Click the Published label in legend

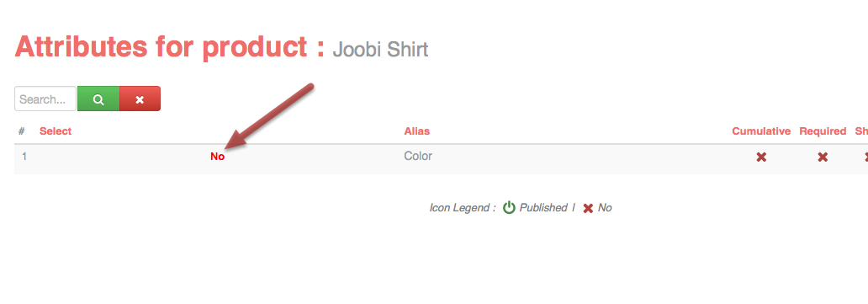pyautogui.click(x=543, y=207)
